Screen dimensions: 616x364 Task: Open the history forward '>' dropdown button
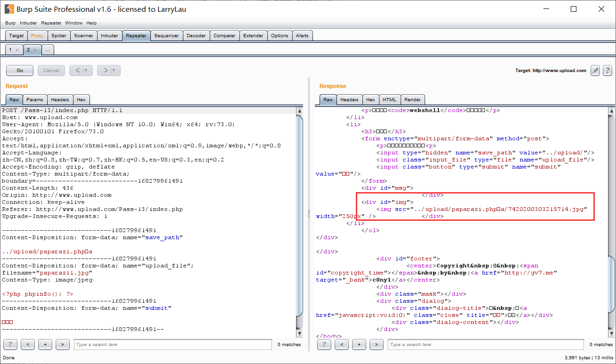click(109, 71)
